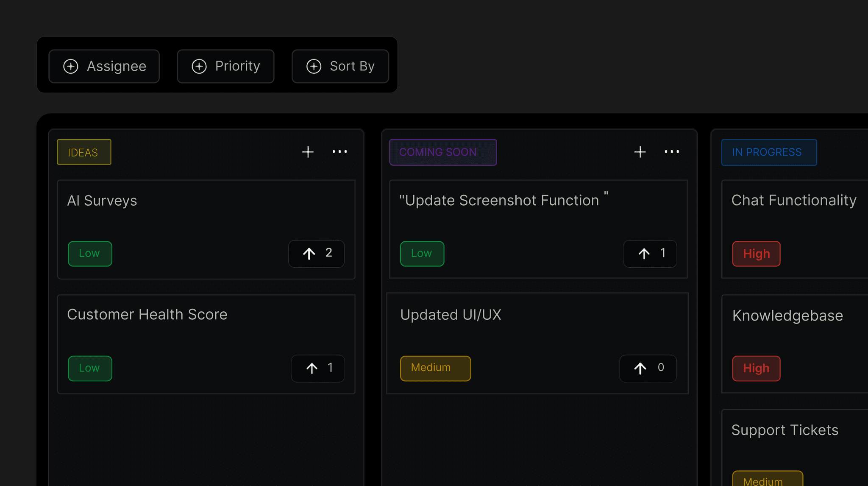Image resolution: width=868 pixels, height=486 pixels.
Task: Click the Low priority badge on AI Surveys
Action: (x=89, y=254)
